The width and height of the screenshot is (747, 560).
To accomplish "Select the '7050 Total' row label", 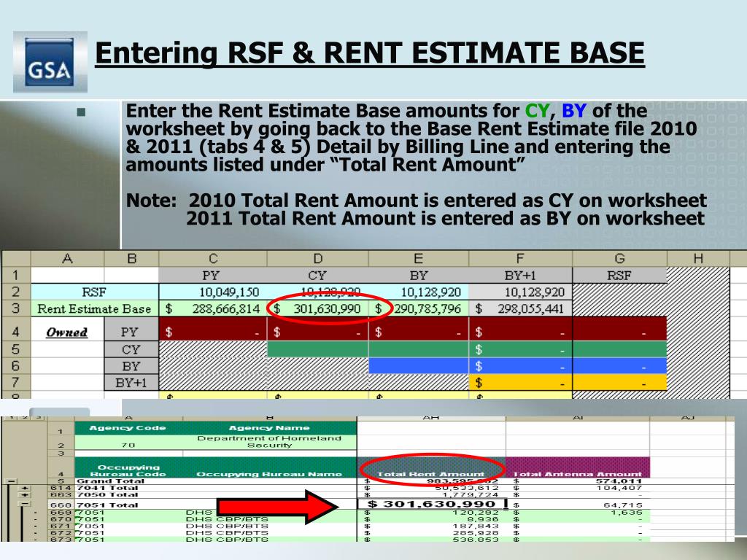I will click(x=107, y=495).
